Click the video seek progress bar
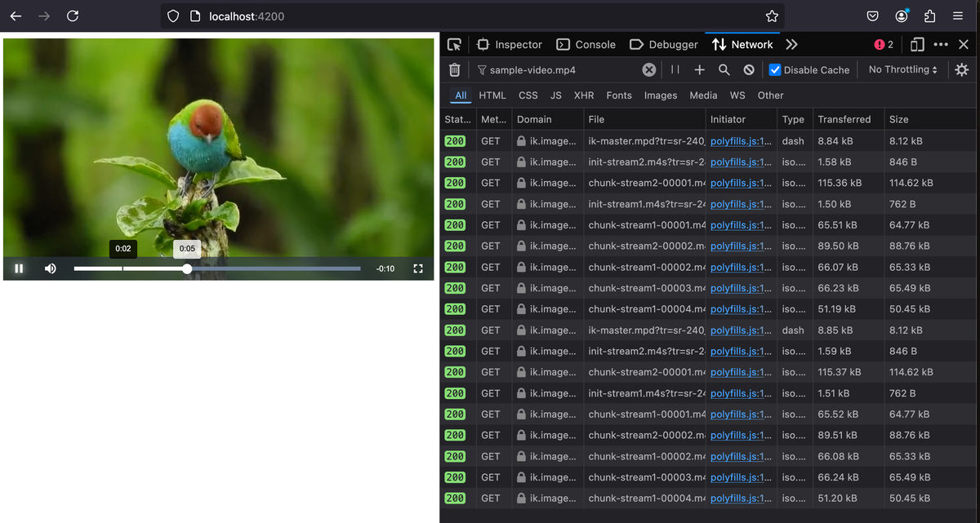The width and height of the screenshot is (980, 523). coord(216,268)
